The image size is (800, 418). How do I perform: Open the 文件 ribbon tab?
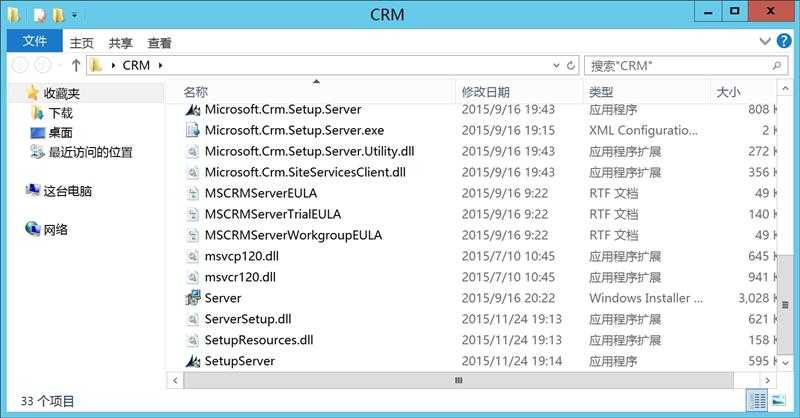(x=35, y=41)
